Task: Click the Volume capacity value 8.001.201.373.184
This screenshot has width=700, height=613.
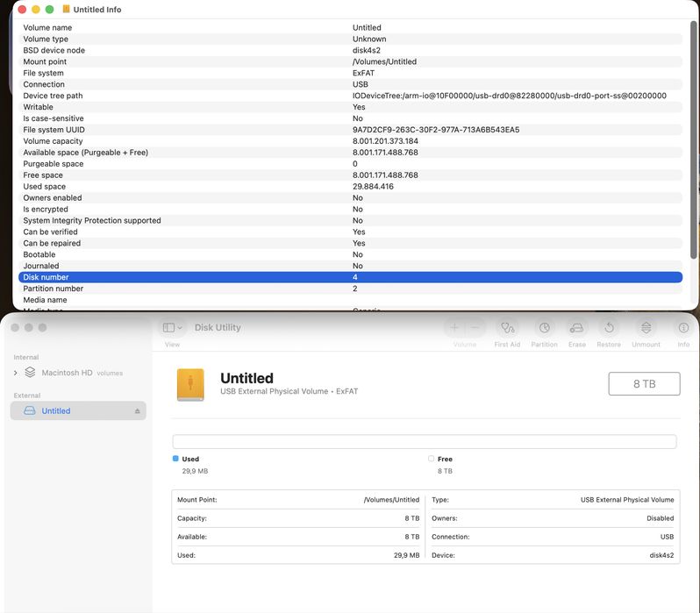Action: [x=385, y=141]
